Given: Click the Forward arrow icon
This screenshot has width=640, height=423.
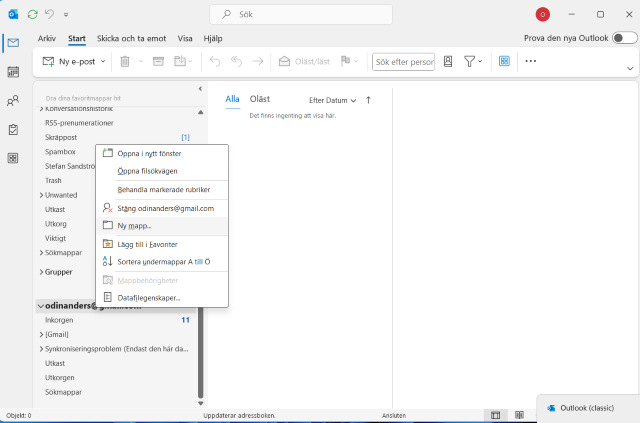Looking at the screenshot, I should point(258,61).
